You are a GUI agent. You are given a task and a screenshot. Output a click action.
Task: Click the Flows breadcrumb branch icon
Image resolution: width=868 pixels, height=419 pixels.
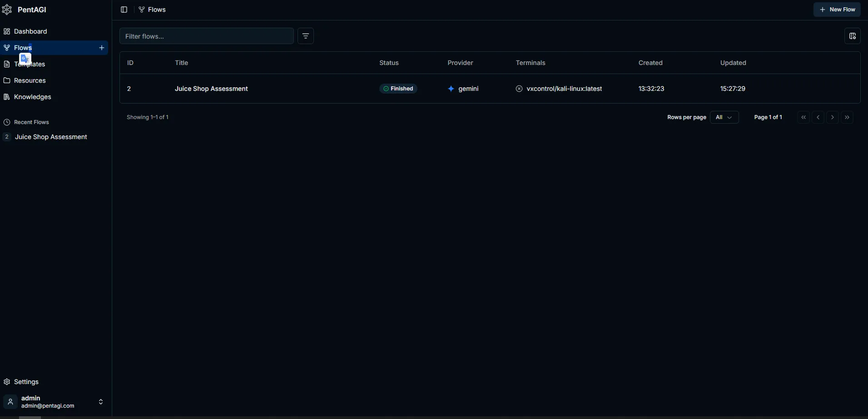142,10
